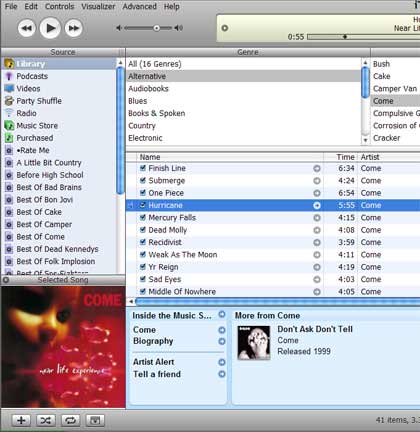Click the high volume speaker icon
This screenshot has width=420, height=432.
(x=179, y=28)
